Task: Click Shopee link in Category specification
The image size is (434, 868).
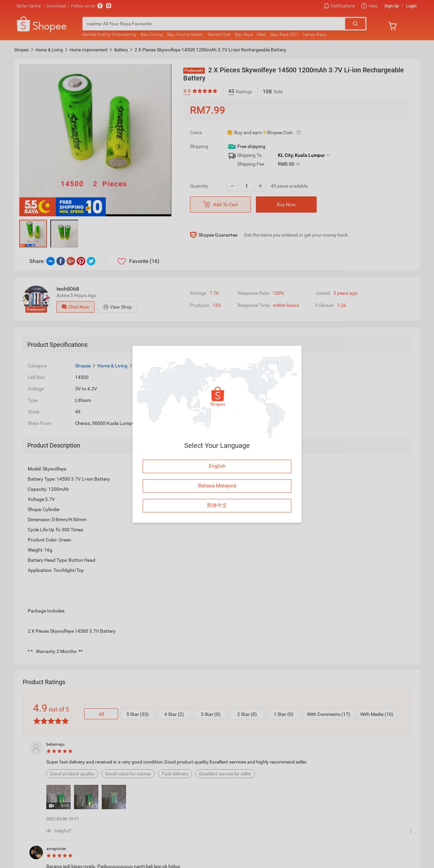Action: click(x=83, y=366)
